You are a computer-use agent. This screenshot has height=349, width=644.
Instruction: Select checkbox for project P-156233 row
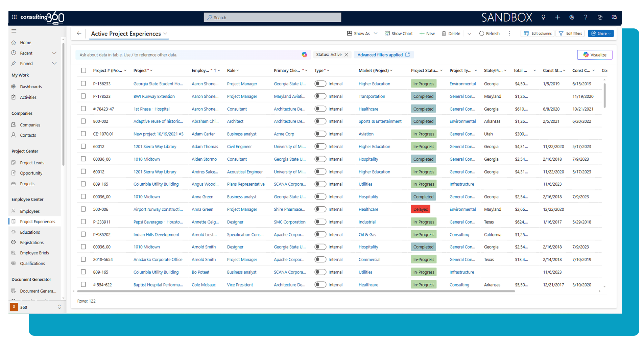[84, 84]
